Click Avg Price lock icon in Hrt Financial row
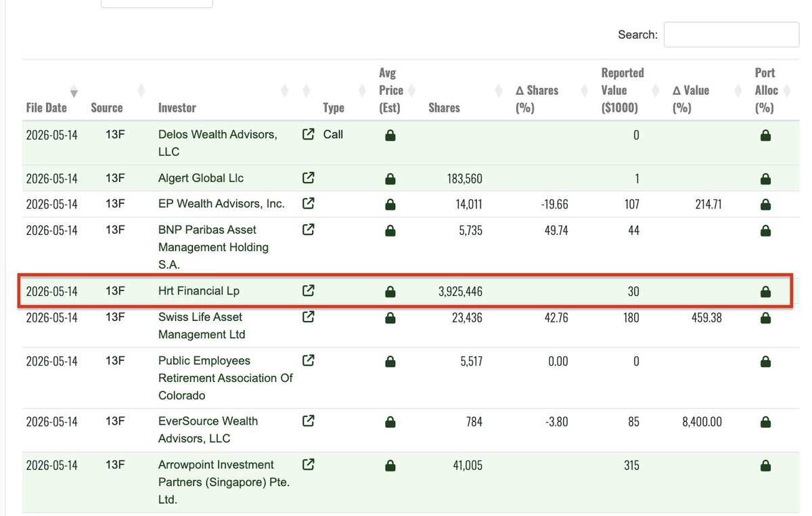The image size is (812, 516). click(390, 292)
